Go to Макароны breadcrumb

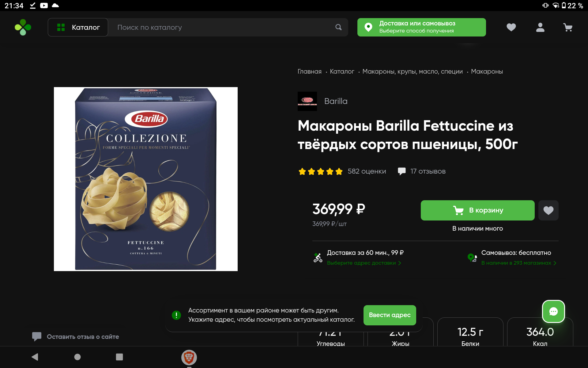(x=487, y=71)
